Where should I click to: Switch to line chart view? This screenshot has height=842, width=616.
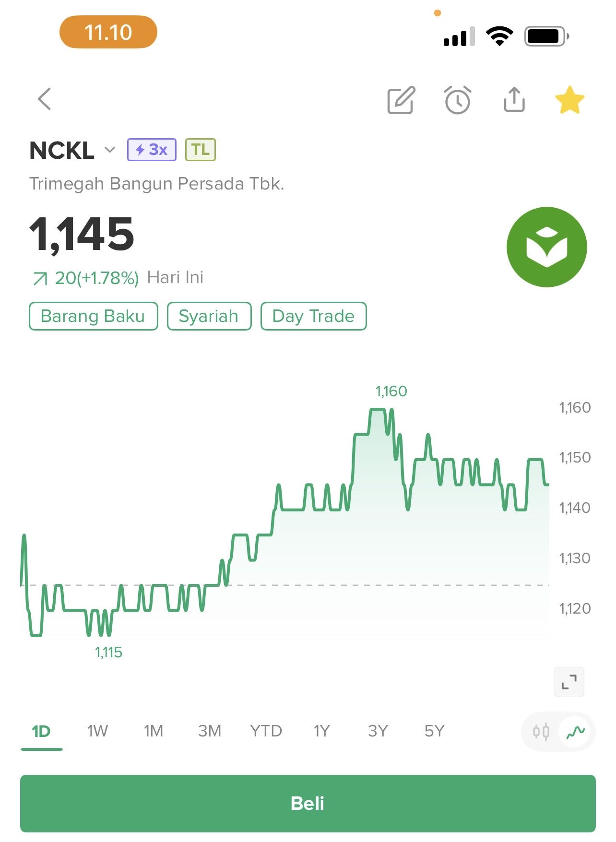pyautogui.click(x=576, y=732)
